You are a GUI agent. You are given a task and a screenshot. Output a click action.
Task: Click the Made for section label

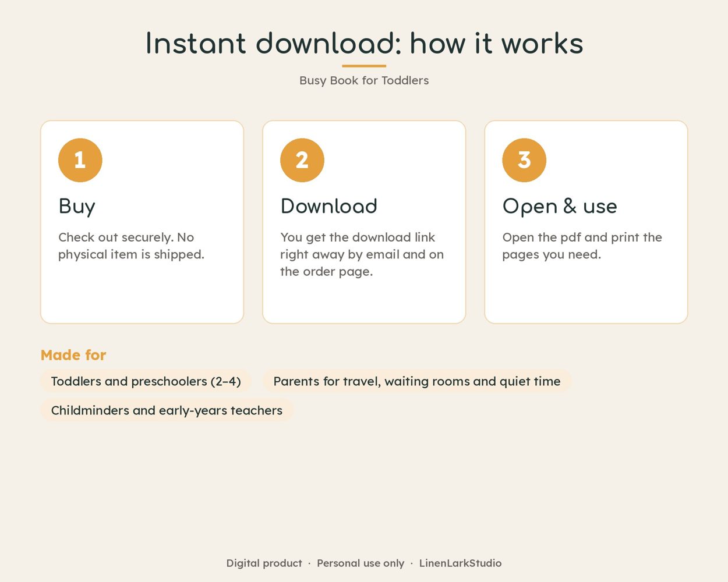(73, 355)
